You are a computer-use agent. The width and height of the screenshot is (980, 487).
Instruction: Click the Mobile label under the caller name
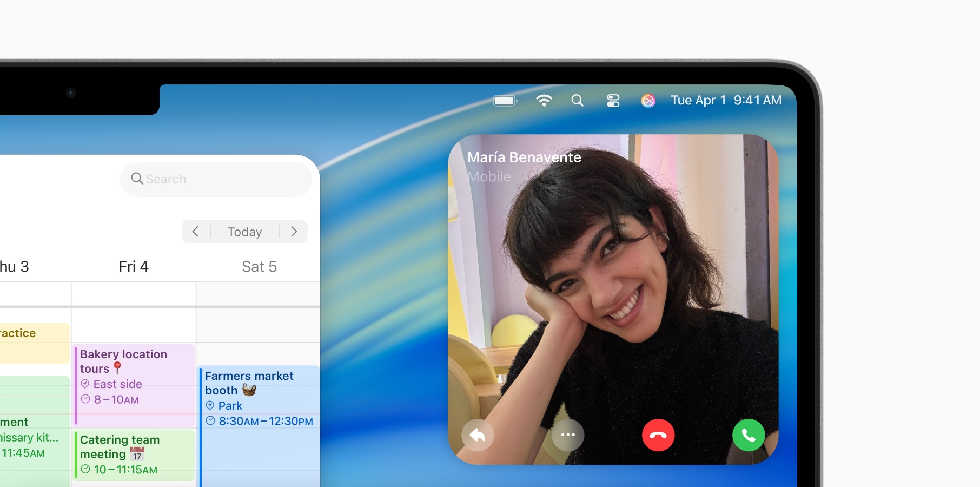[x=489, y=176]
